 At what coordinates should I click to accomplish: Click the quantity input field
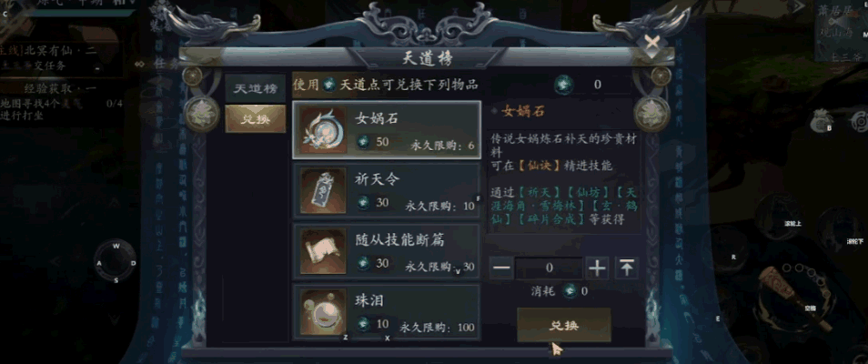point(549,268)
